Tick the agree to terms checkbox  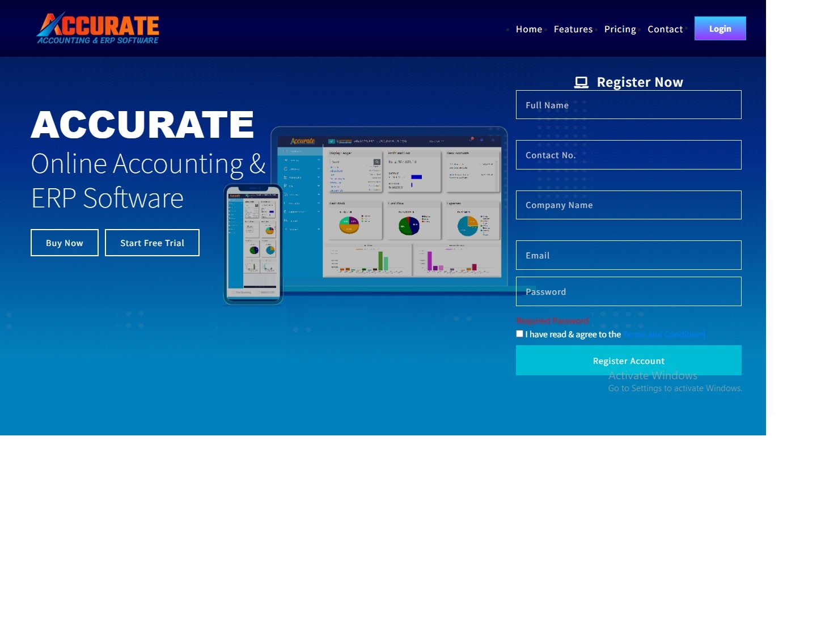click(519, 334)
